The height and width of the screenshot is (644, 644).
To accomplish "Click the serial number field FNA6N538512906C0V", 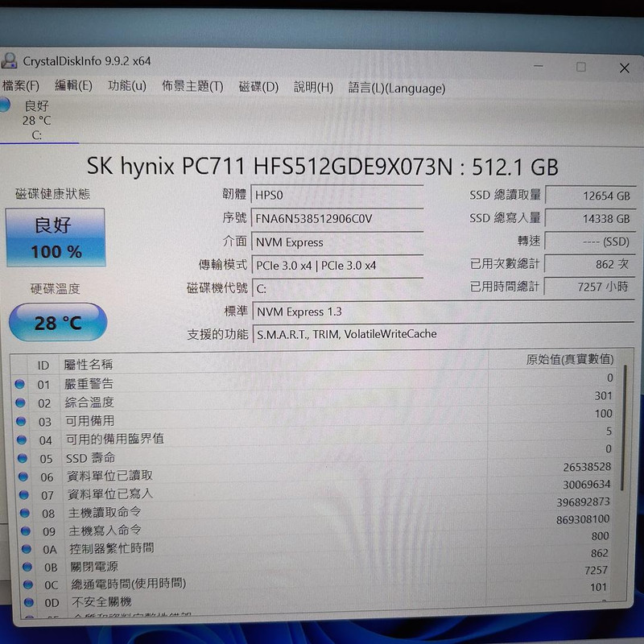I will point(337,218).
